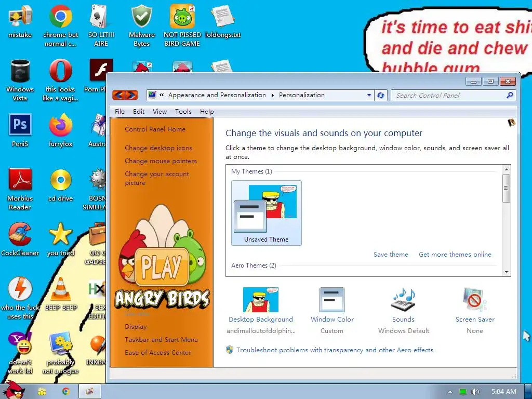Open the Photoshop Ps desktop icon
This screenshot has height=399, width=532.
tap(20, 130)
